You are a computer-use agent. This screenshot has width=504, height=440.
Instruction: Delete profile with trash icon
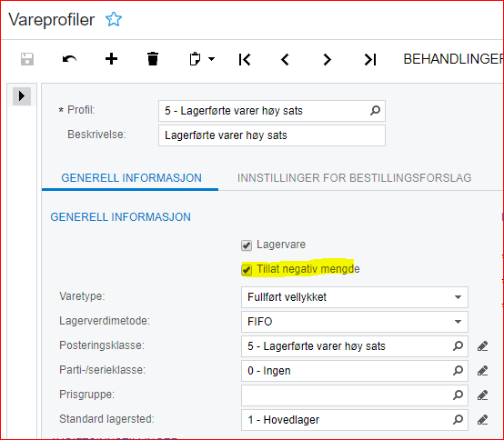coord(153,59)
